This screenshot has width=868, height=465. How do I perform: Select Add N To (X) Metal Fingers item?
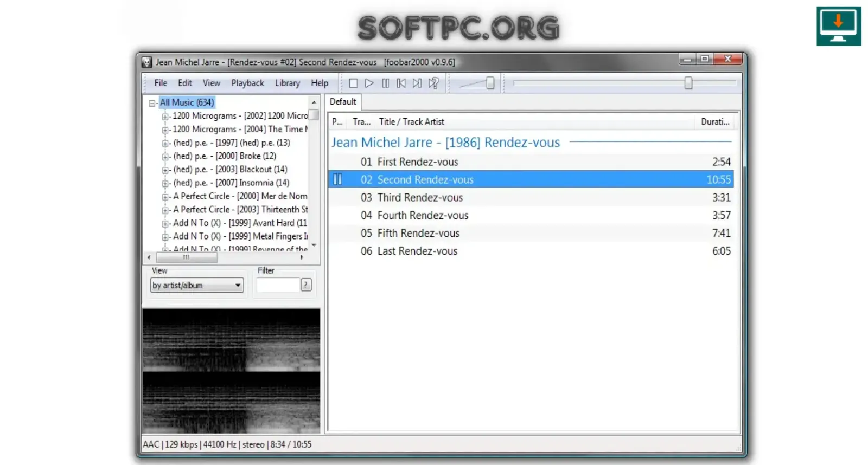coord(240,236)
